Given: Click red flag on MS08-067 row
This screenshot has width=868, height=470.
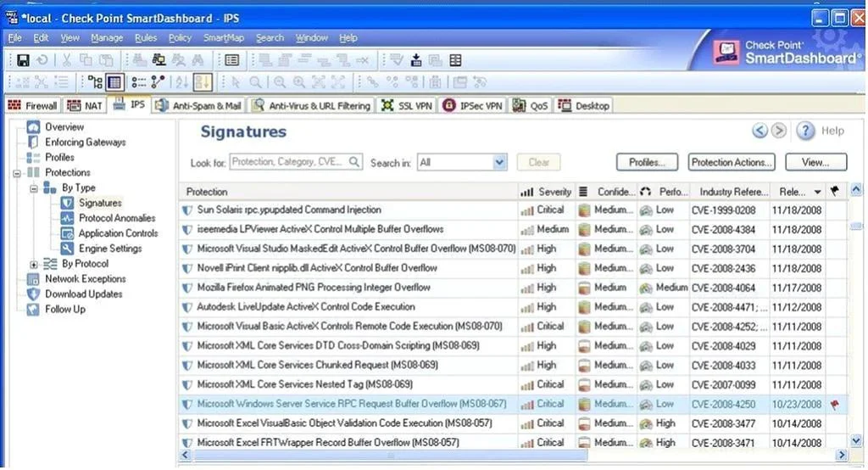Looking at the screenshot, I should click(x=835, y=405).
